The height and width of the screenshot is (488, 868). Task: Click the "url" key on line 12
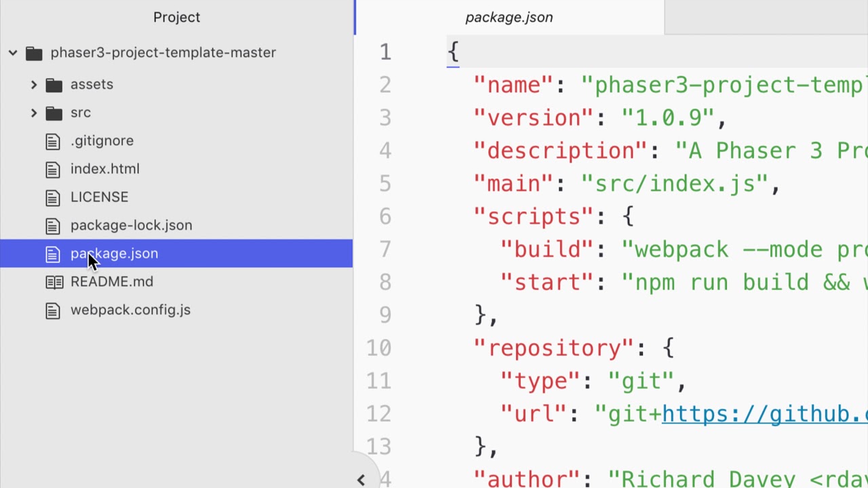click(534, 413)
